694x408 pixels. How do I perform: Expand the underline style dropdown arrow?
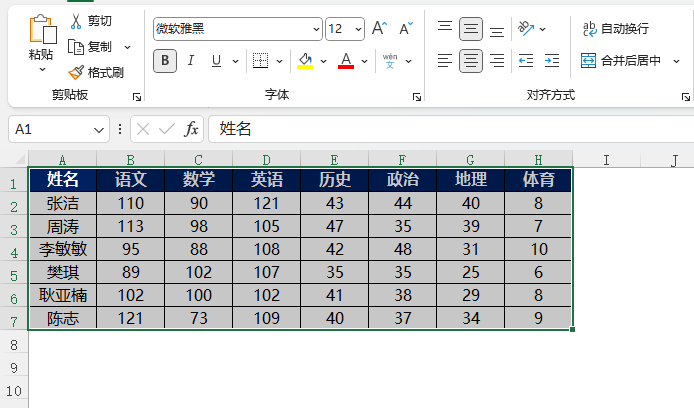[235, 61]
